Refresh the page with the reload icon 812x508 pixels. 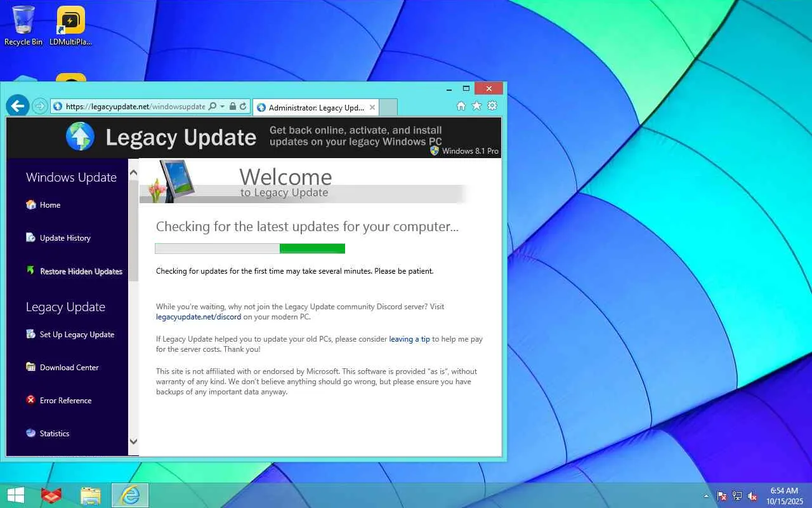[243, 107]
